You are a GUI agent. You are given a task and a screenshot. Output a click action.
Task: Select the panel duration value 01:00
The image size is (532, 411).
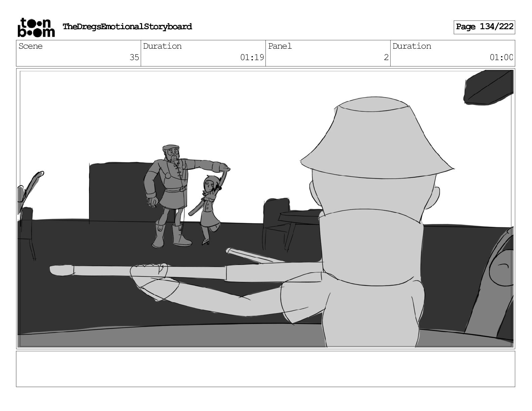[501, 57]
